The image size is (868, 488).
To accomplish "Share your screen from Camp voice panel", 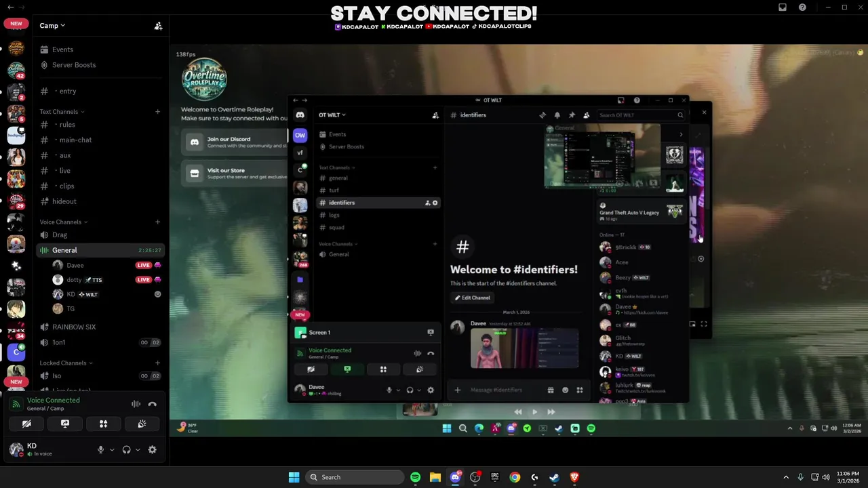I will click(x=65, y=424).
